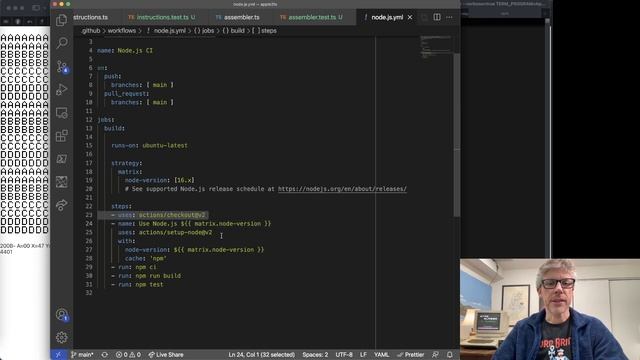Click 'uses: actions/setup-node@v2' line

165,233
